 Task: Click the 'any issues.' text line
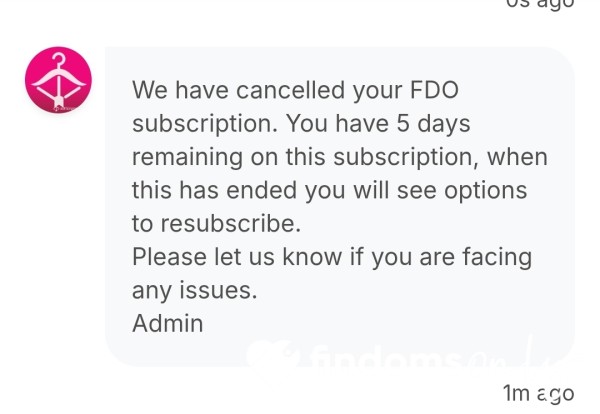[194, 291]
